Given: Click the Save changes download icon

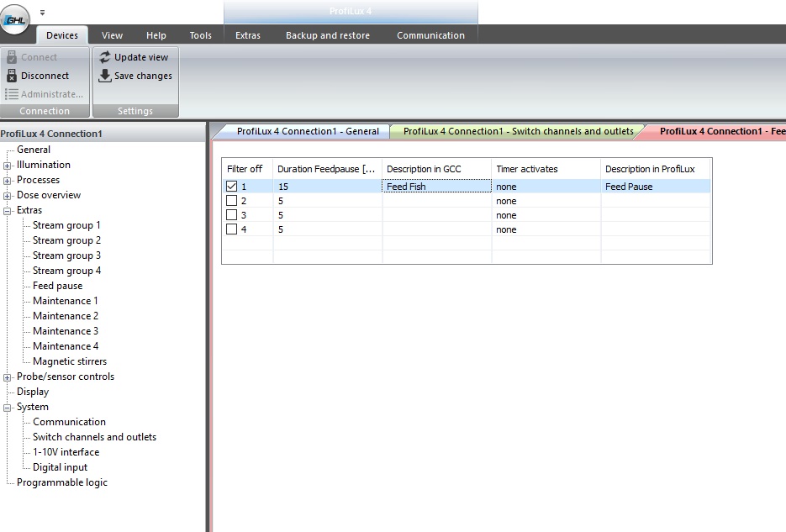Looking at the screenshot, I should point(105,76).
